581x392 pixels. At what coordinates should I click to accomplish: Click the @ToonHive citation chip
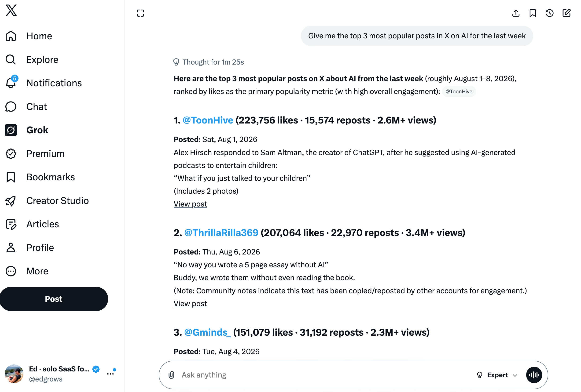[459, 91]
